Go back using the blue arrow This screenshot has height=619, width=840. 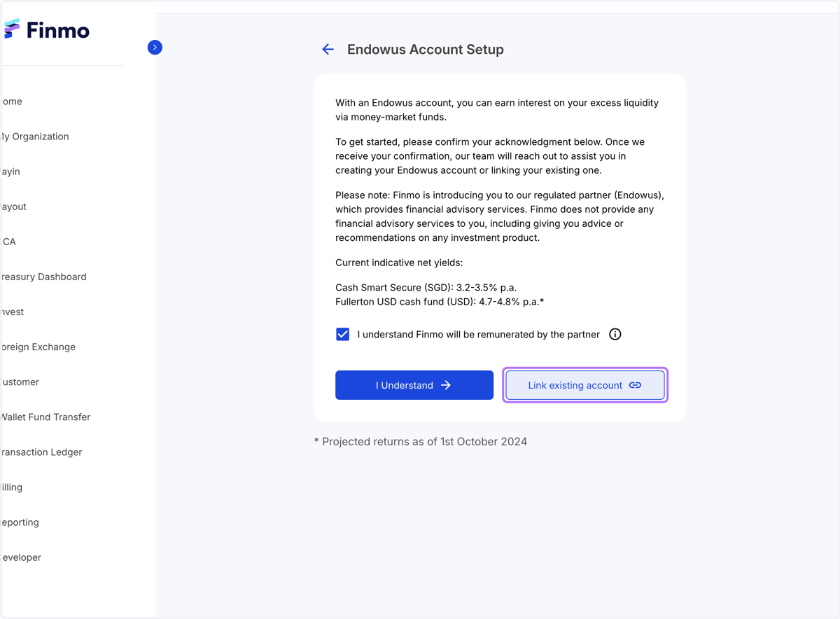click(328, 49)
